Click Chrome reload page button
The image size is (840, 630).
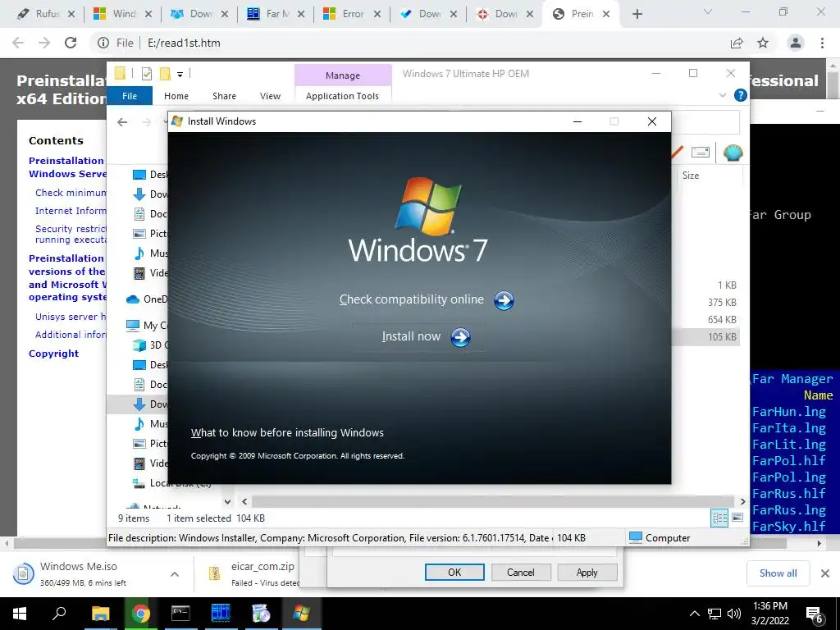(x=71, y=43)
